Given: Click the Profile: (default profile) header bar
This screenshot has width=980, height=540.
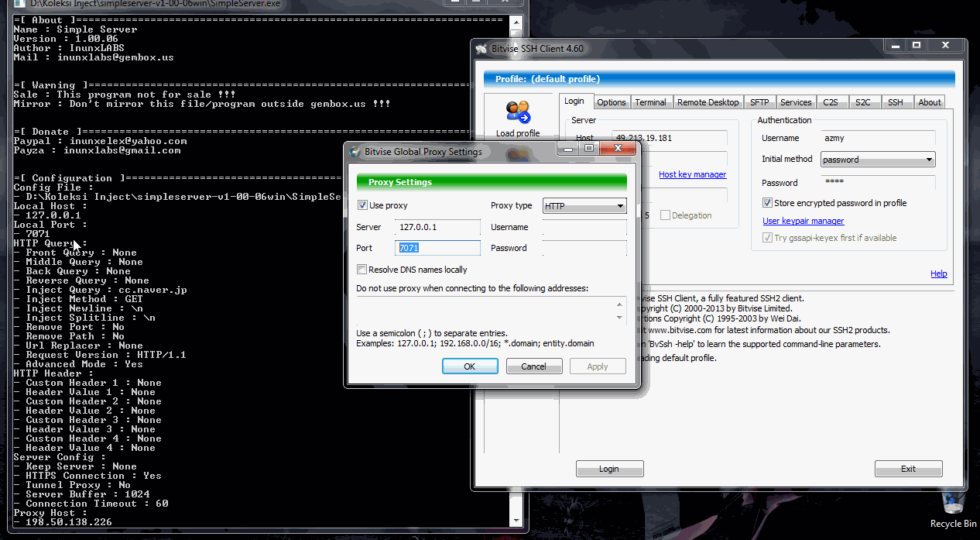Looking at the screenshot, I should click(x=719, y=79).
